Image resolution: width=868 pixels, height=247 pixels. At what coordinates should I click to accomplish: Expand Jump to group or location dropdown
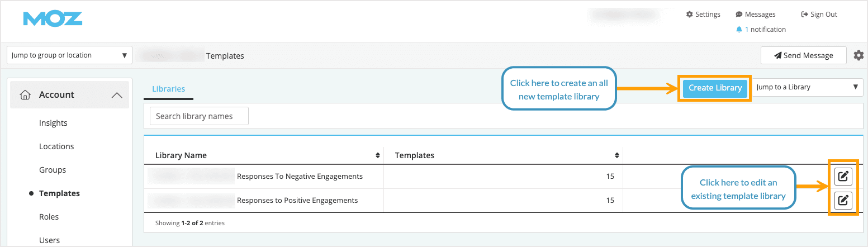pyautogui.click(x=69, y=55)
